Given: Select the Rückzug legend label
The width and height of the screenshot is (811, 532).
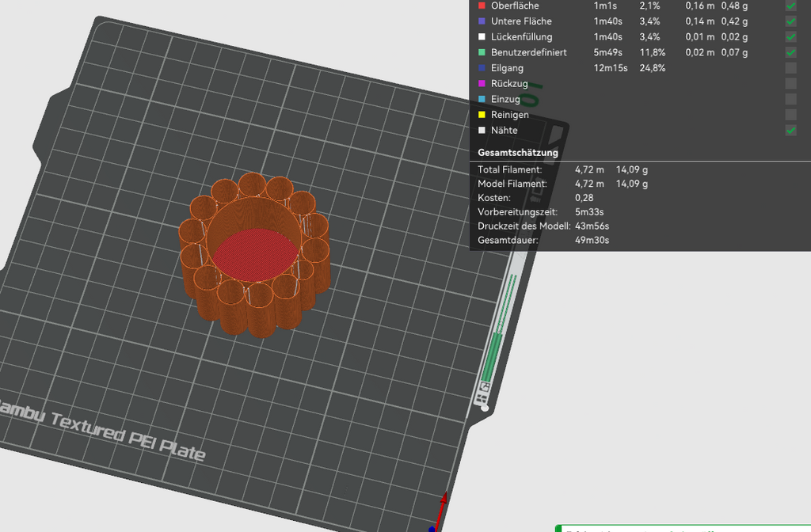Looking at the screenshot, I should [509, 84].
